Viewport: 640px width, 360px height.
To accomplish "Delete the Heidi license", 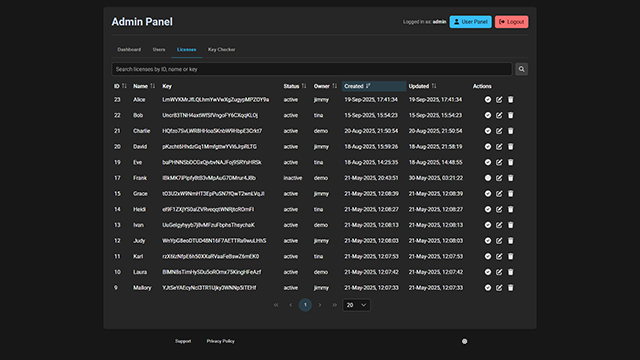I will point(511,209).
